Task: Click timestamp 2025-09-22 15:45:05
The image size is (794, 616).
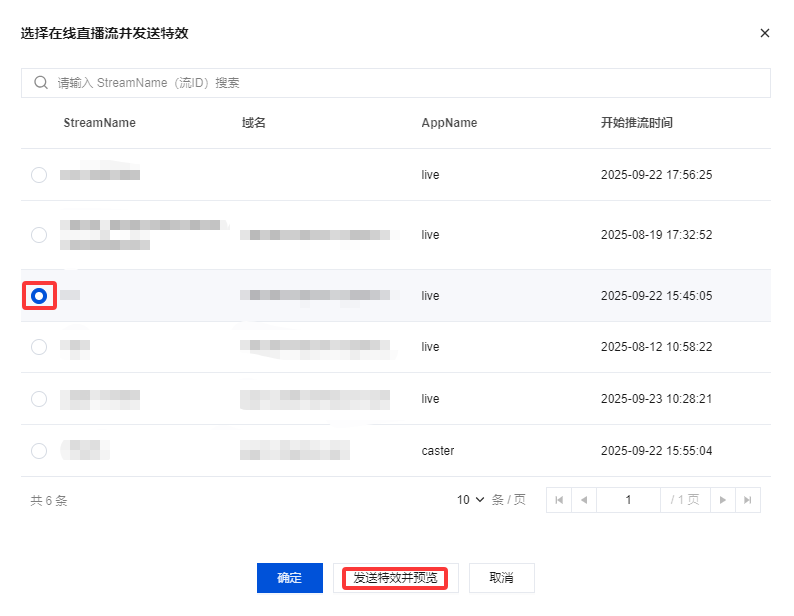Action: pos(656,296)
